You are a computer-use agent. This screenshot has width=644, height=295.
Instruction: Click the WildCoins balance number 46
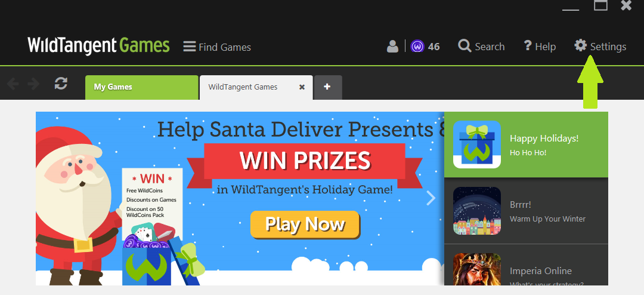click(x=434, y=47)
